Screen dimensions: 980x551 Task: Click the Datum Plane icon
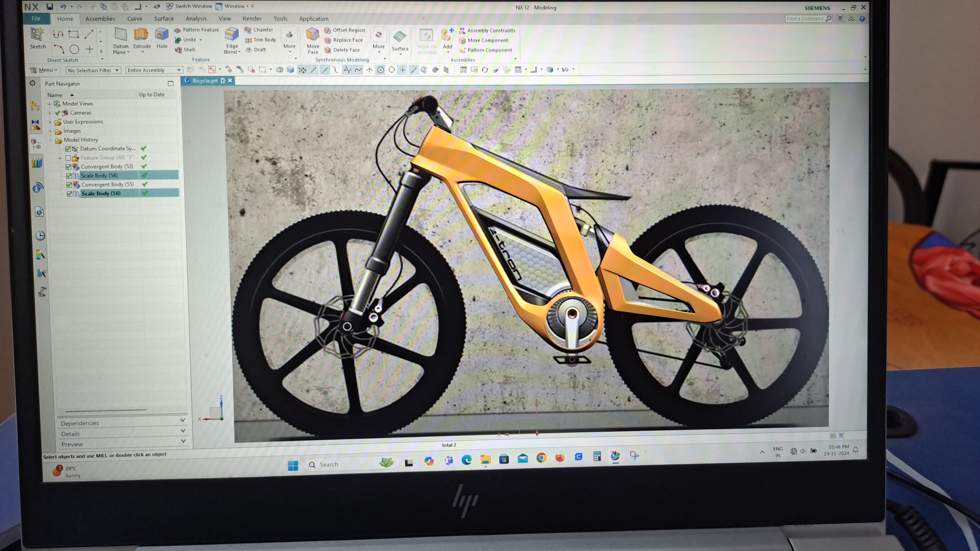pyautogui.click(x=121, y=35)
